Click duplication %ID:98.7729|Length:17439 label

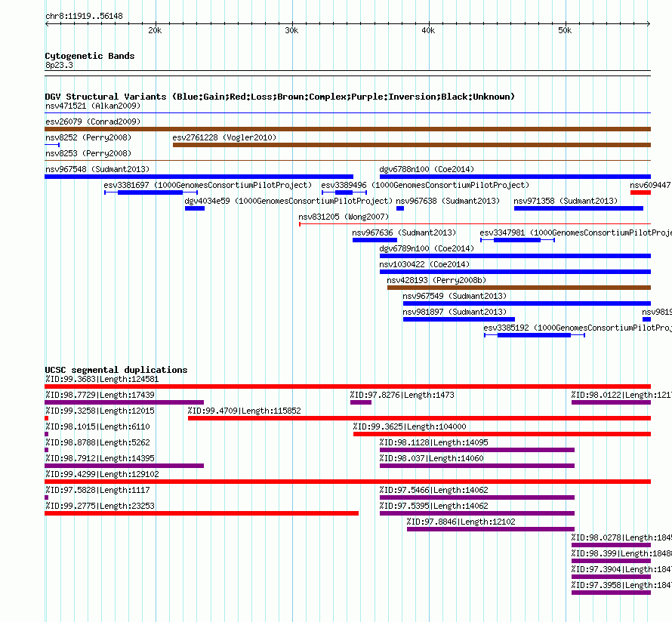tap(100, 395)
